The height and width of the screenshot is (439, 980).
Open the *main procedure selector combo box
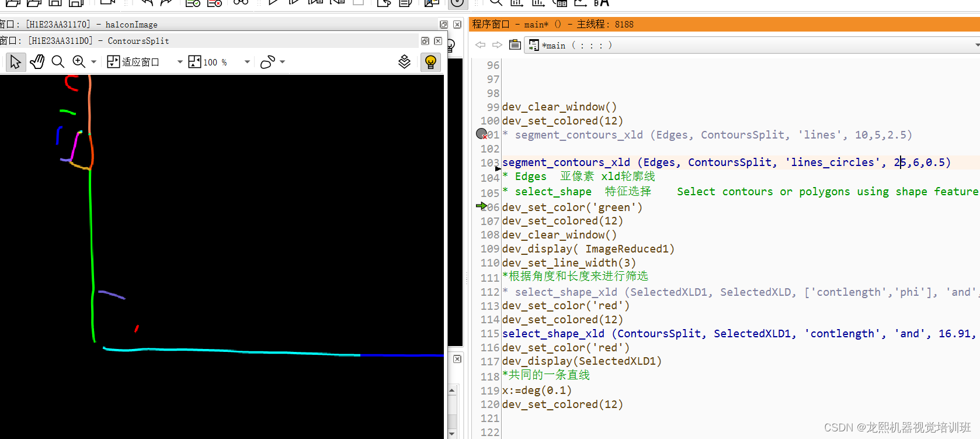pos(752,45)
